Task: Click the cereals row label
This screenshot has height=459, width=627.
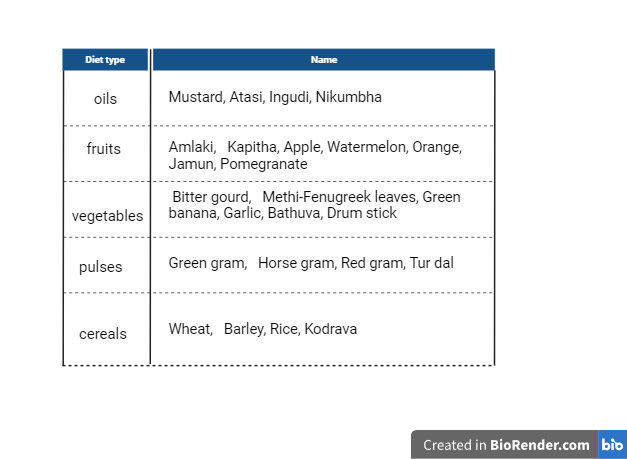Action: [103, 334]
